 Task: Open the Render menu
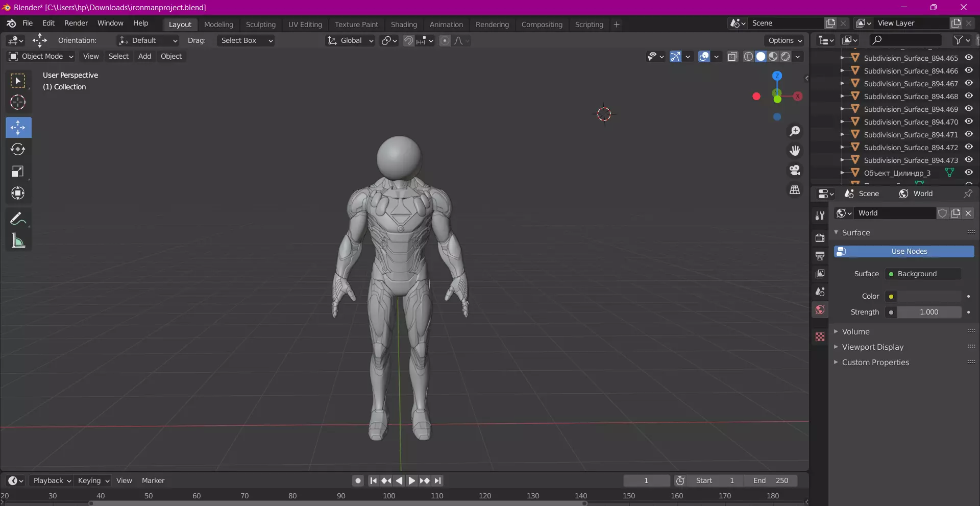76,23
